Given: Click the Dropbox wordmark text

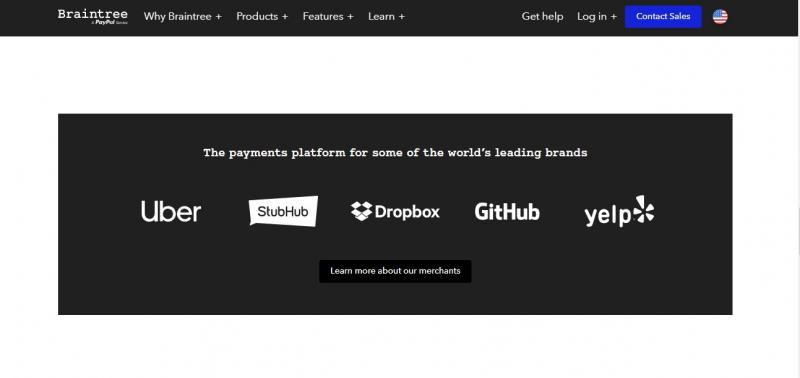Looking at the screenshot, I should point(407,212).
